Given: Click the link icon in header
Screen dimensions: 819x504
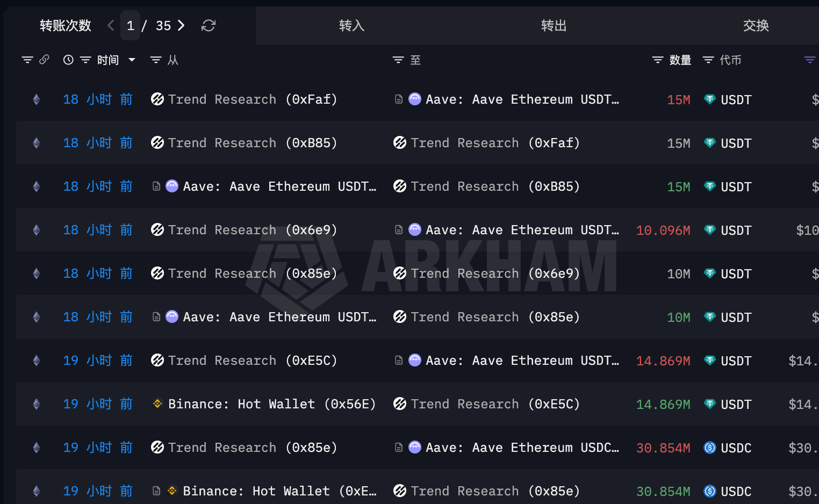Looking at the screenshot, I should 44,60.
